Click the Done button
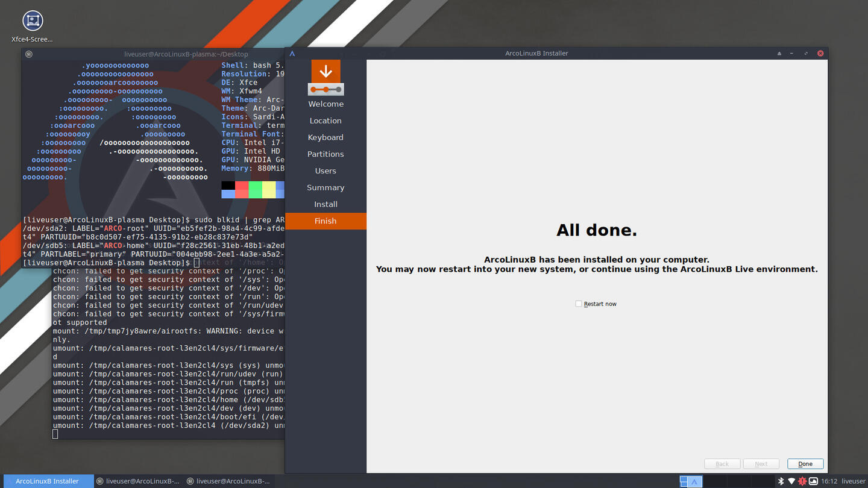This screenshot has height=488, width=868. pyautogui.click(x=805, y=463)
